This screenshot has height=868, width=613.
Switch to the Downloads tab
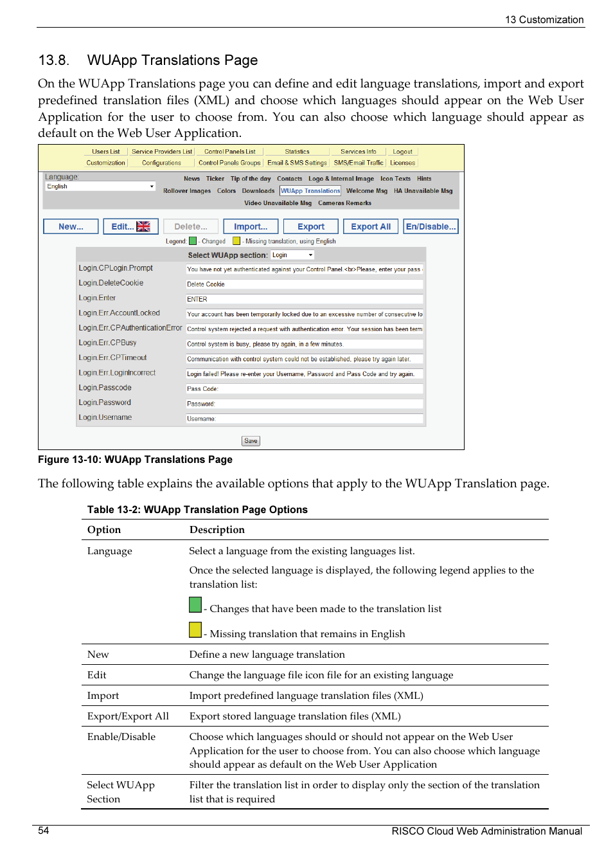(x=258, y=191)
